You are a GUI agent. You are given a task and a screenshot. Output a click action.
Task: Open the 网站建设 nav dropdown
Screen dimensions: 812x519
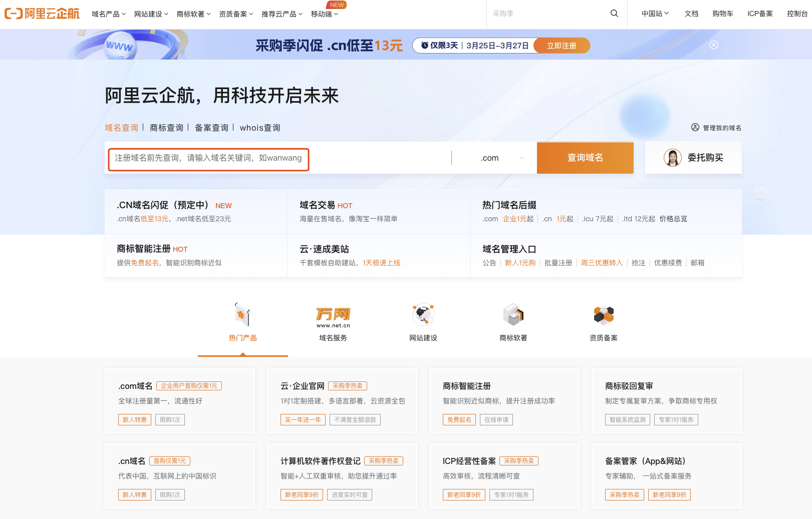pyautogui.click(x=151, y=14)
